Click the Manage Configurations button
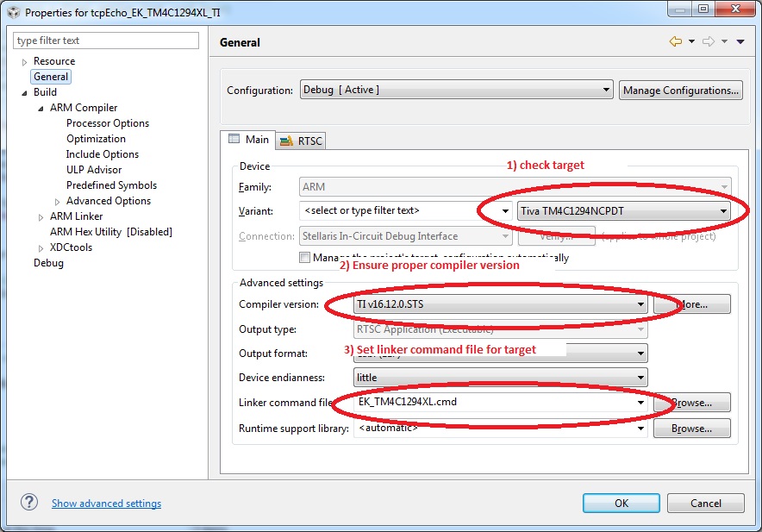This screenshot has height=532, width=762. click(681, 91)
